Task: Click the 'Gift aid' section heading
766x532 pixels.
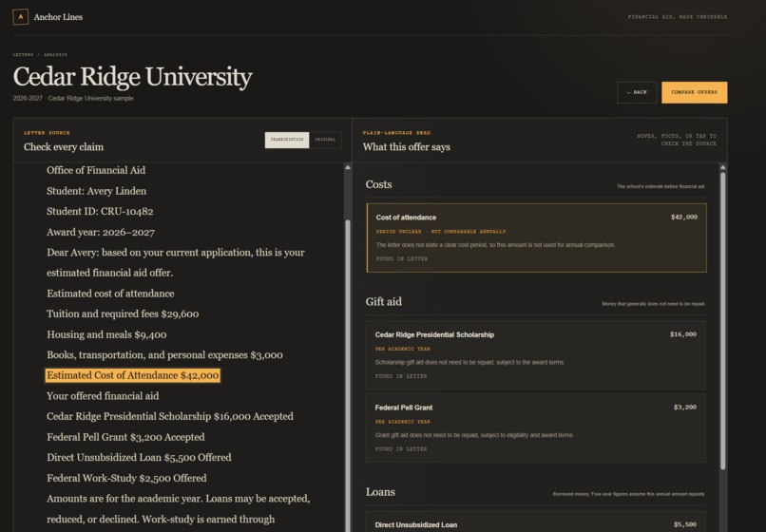Action: point(384,302)
